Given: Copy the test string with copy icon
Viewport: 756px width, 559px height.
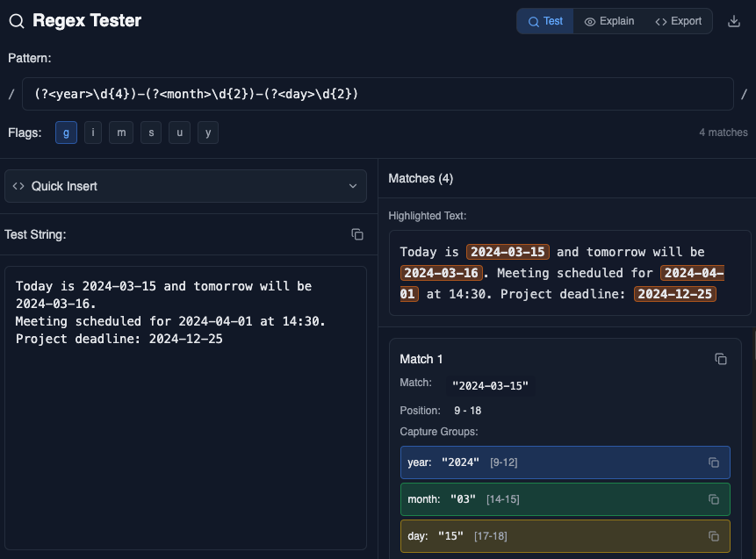Looking at the screenshot, I should (x=357, y=234).
